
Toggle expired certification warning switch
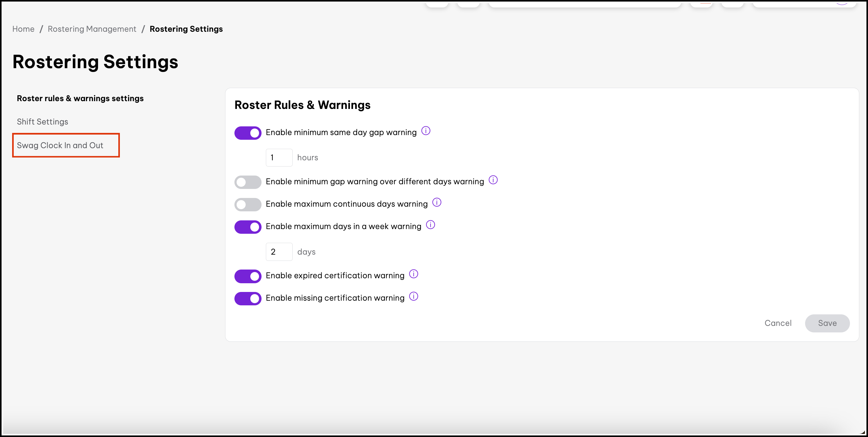click(x=248, y=276)
